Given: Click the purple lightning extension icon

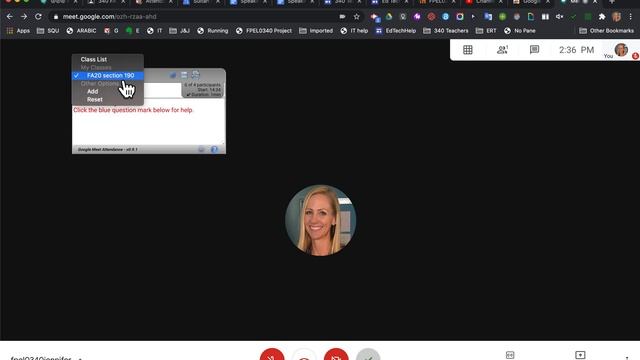Looking at the screenshot, I should coord(417,17).
